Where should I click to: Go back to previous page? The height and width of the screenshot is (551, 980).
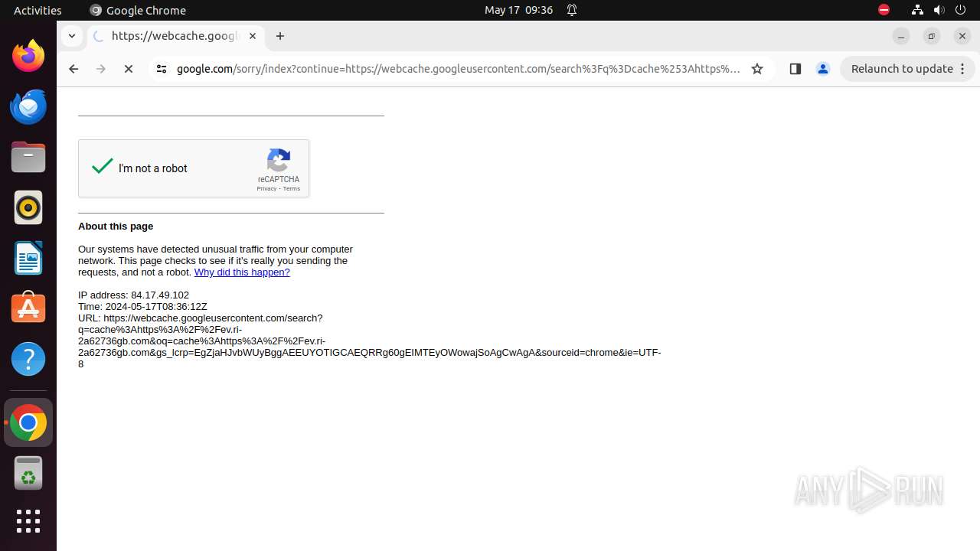73,69
